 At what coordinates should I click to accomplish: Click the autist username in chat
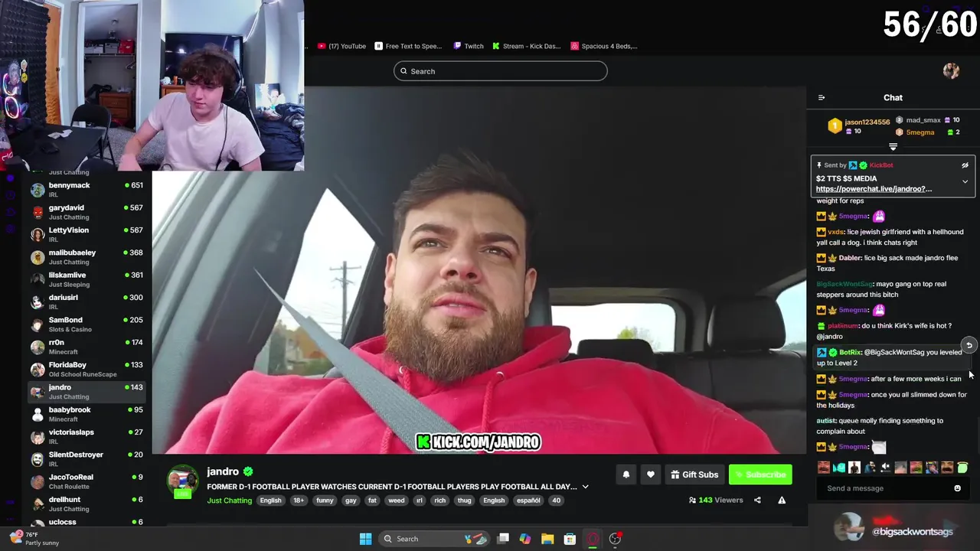click(826, 421)
